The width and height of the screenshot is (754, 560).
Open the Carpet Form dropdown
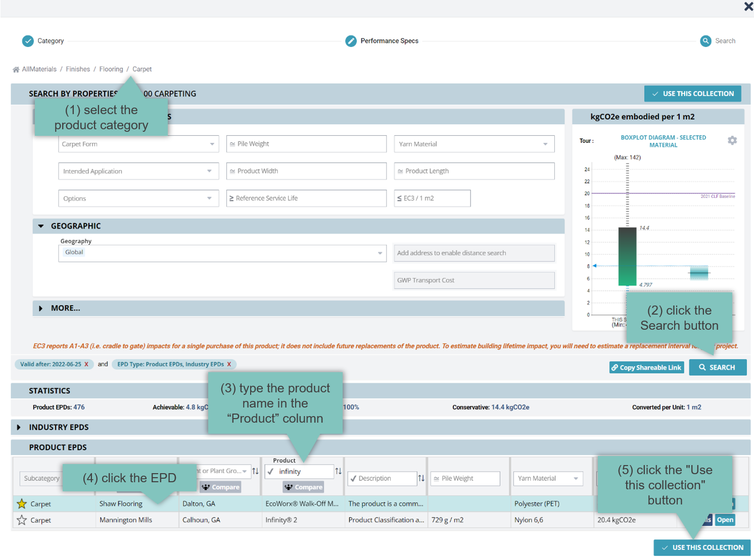(x=138, y=144)
